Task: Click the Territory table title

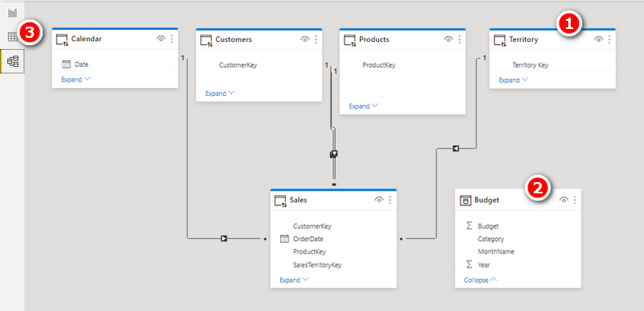Action: pos(524,39)
